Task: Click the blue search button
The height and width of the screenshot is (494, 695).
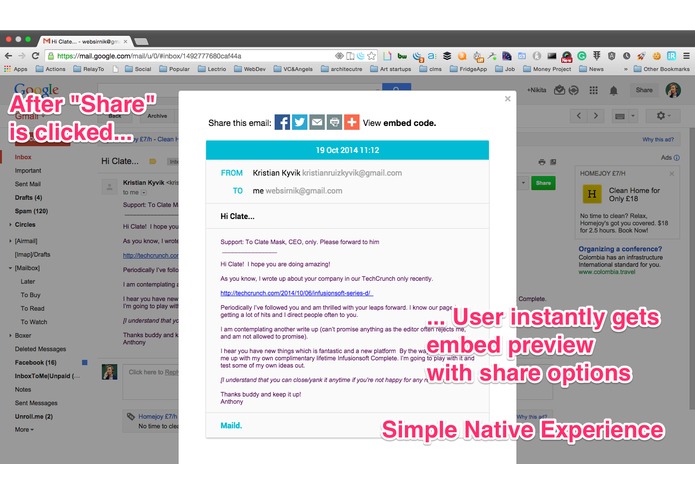Action: (396, 87)
